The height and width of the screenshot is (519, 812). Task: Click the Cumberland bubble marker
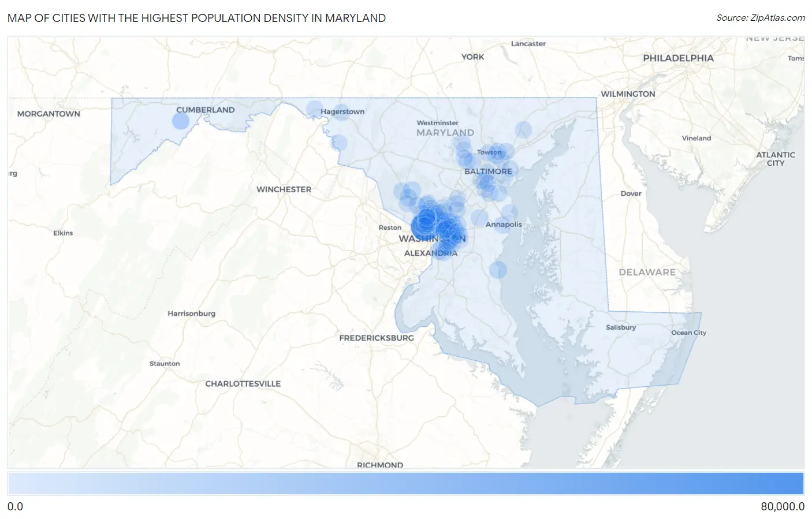click(181, 121)
